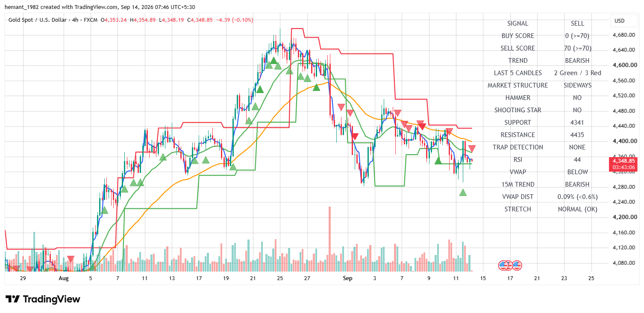The image size is (644, 313).
Task: Click the SELL SCORE value '70 (>=70)'
Action: 577,48
